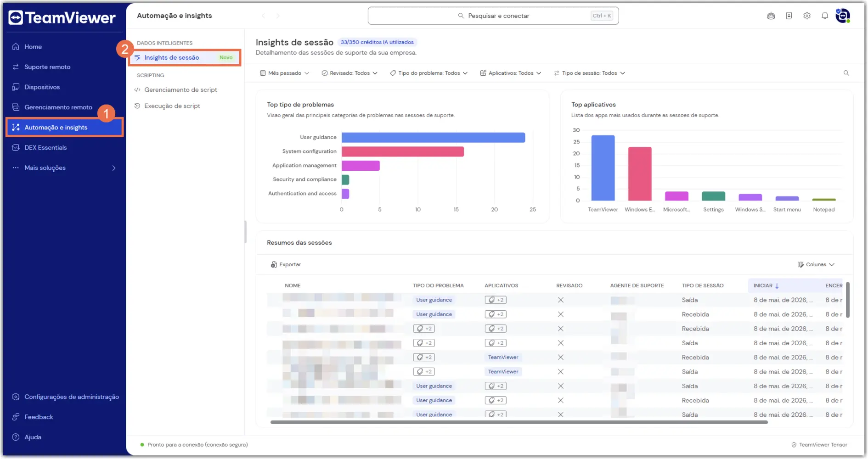Open DEX Essentials
The image size is (868, 459).
[45, 148]
